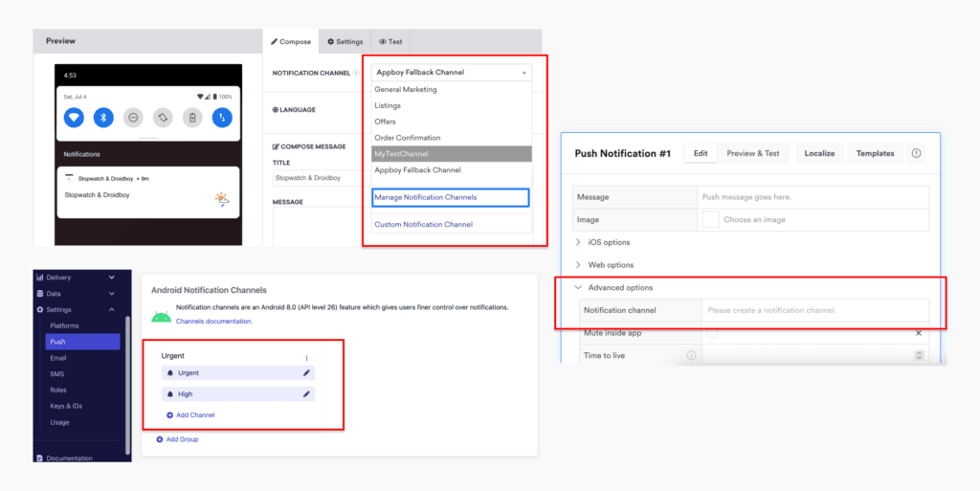Tap the battery saver quick setting icon
The height and width of the screenshot is (491, 980).
pyautogui.click(x=192, y=117)
